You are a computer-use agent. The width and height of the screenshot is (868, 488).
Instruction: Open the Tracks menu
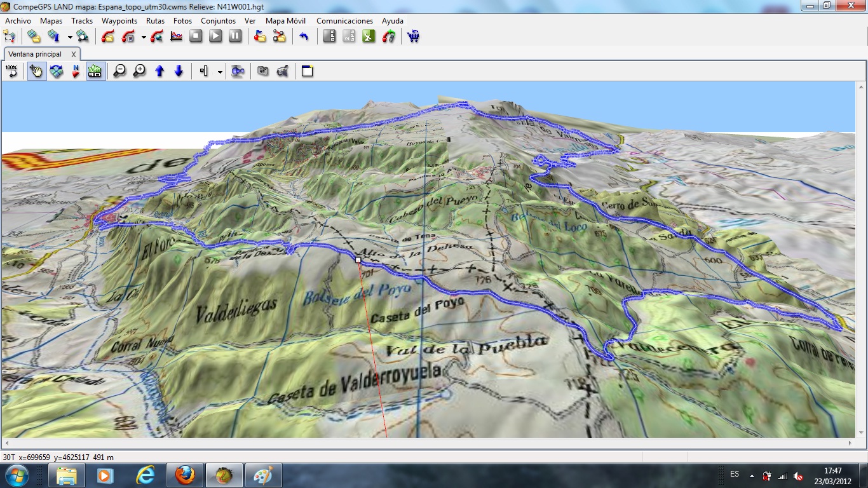point(82,21)
